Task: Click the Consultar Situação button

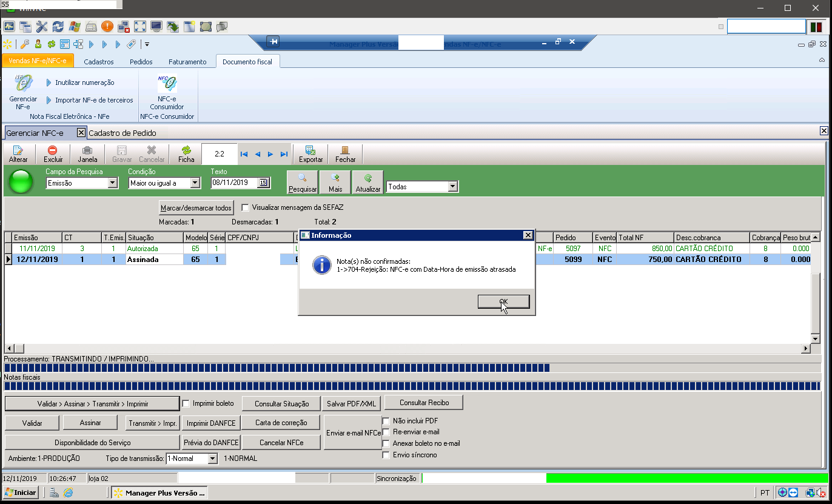Action: tap(281, 403)
